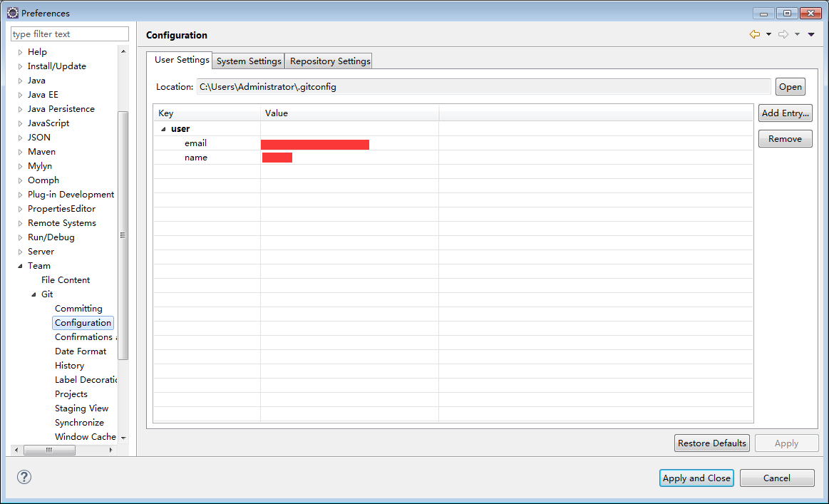Collapse the Git tree node

(x=34, y=294)
